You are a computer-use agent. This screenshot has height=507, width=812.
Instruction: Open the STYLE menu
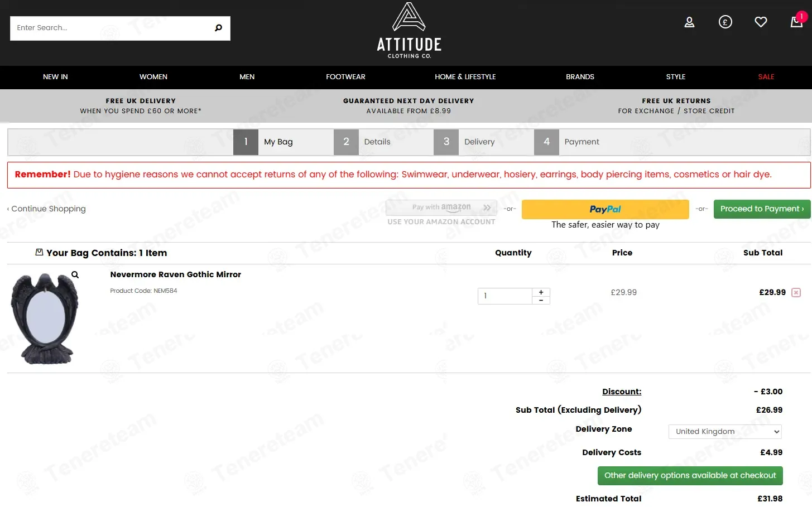676,77
